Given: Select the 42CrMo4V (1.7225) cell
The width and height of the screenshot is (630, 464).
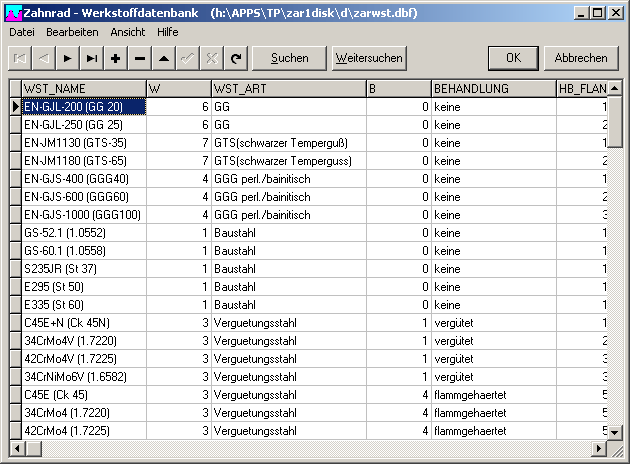Looking at the screenshot, I should tap(84, 359).
